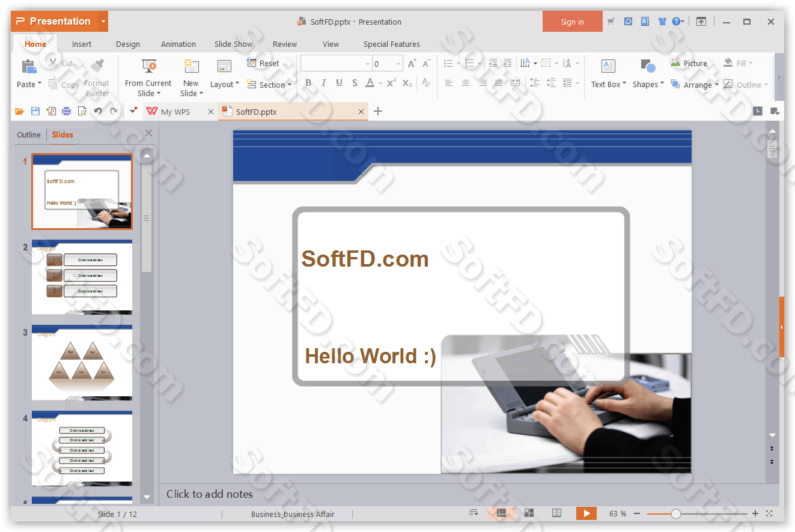The height and width of the screenshot is (532, 795).
Task: Print the presentation with the printer icon
Action: pos(67,111)
